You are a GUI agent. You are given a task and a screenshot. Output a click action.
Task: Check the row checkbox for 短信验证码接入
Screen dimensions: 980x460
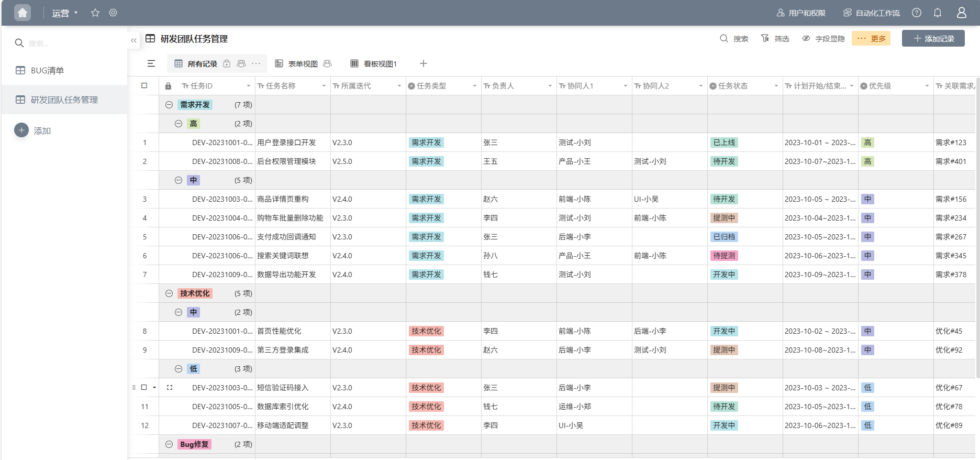[x=144, y=387]
